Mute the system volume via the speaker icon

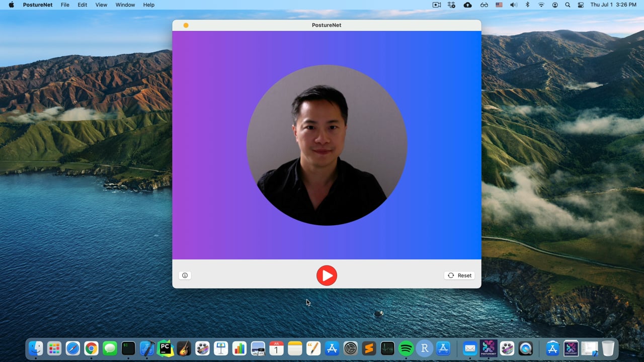coord(513,5)
